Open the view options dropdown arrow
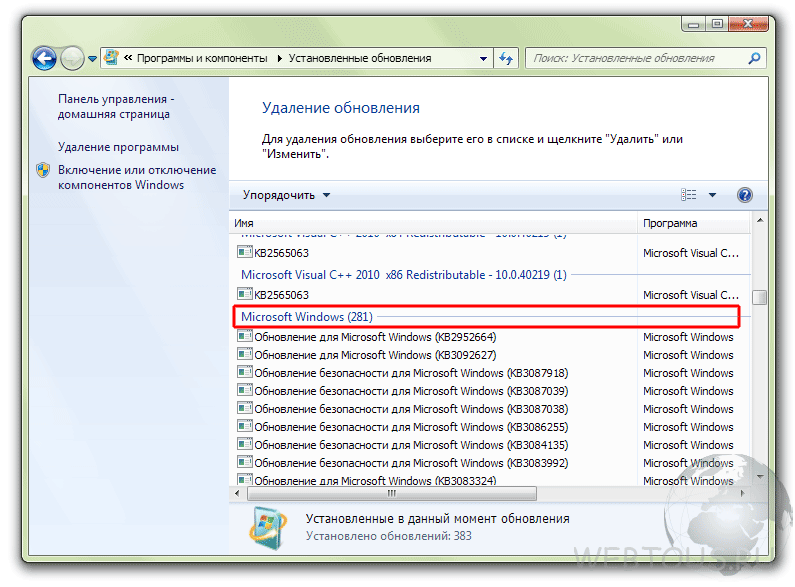795x587 pixels. click(712, 195)
